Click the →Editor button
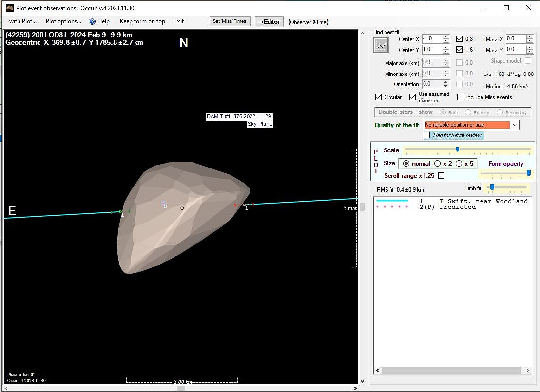 tap(269, 22)
